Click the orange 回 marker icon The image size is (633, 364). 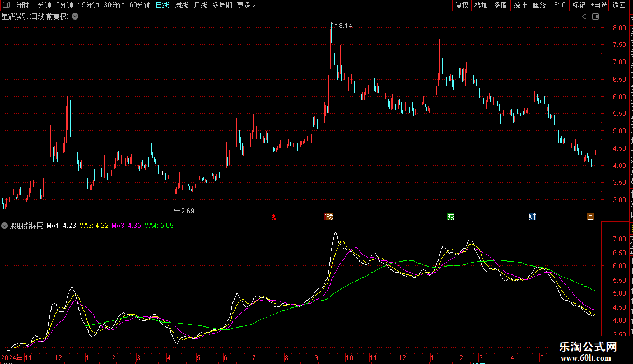point(590,217)
